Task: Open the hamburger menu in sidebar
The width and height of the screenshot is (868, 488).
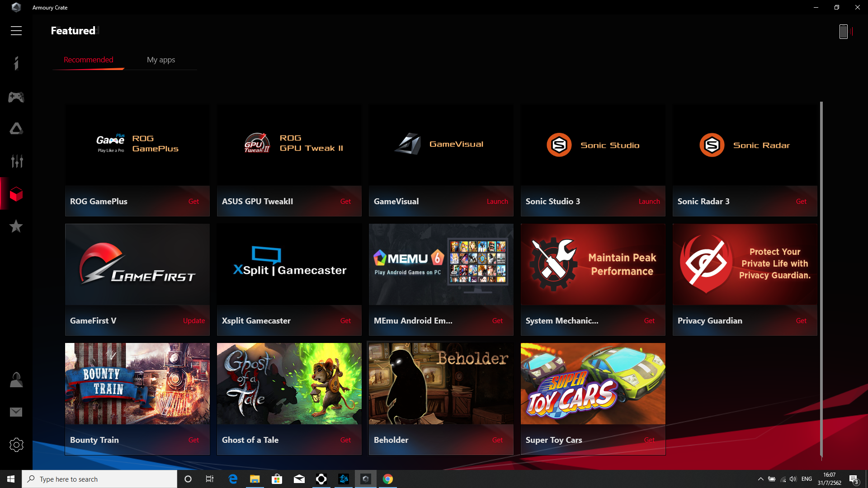Action: click(x=16, y=31)
